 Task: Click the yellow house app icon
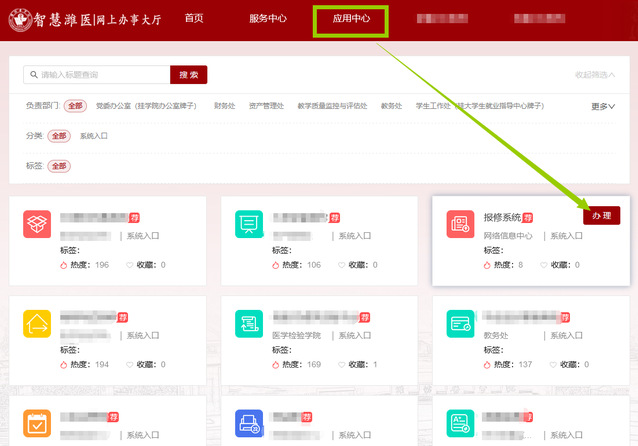pos(37,323)
